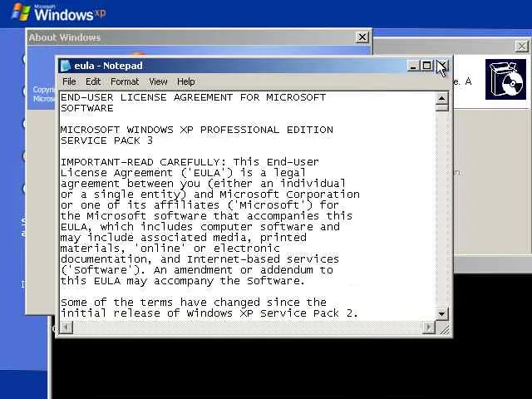Viewport: 532px width, 399px height.
Task: Click the 'IMPORTANT-READ CAREFULLY' text line
Action: pos(190,162)
